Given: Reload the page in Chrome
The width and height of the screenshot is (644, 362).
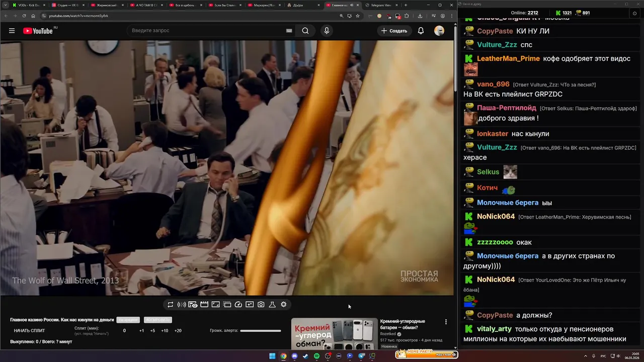Looking at the screenshot, I should [x=25, y=16].
